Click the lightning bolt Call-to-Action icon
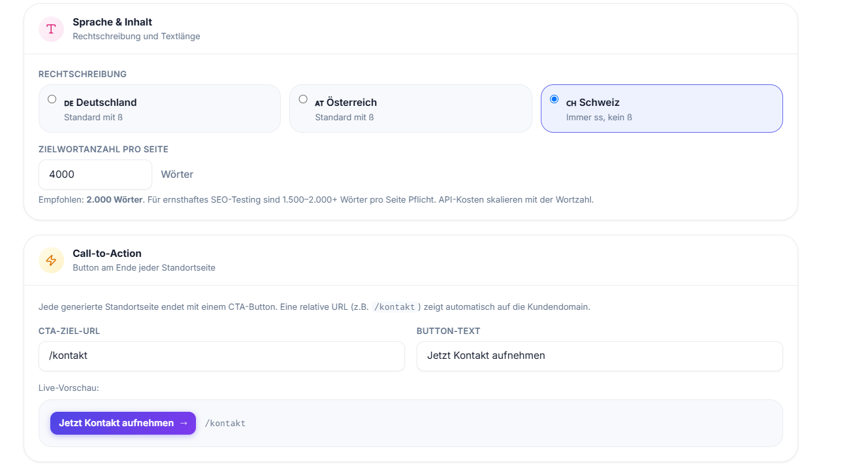 tap(51, 260)
